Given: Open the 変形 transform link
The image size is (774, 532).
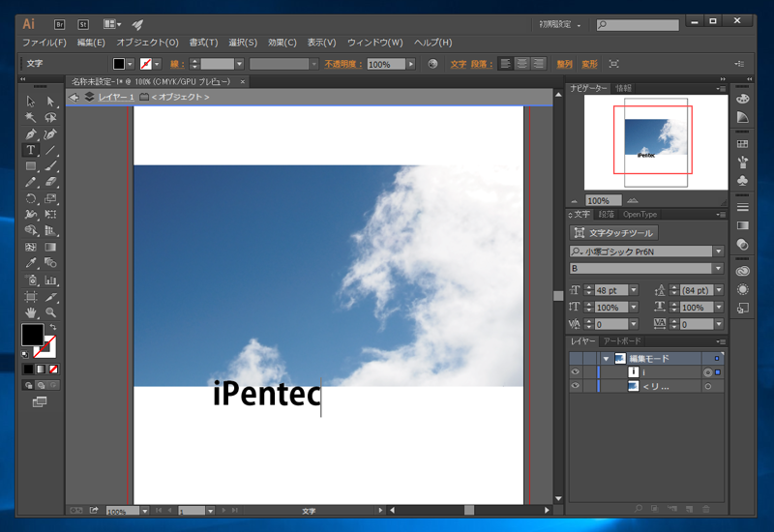Looking at the screenshot, I should pyautogui.click(x=589, y=64).
